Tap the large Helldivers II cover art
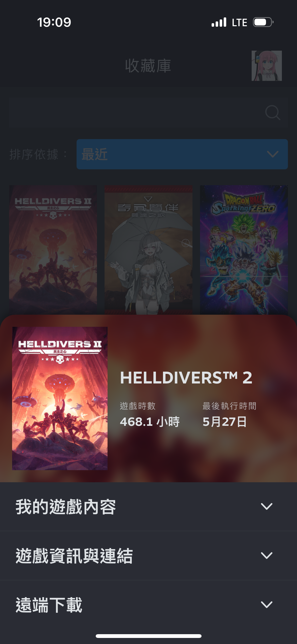Viewport: 297px width, 644px height. click(x=60, y=398)
